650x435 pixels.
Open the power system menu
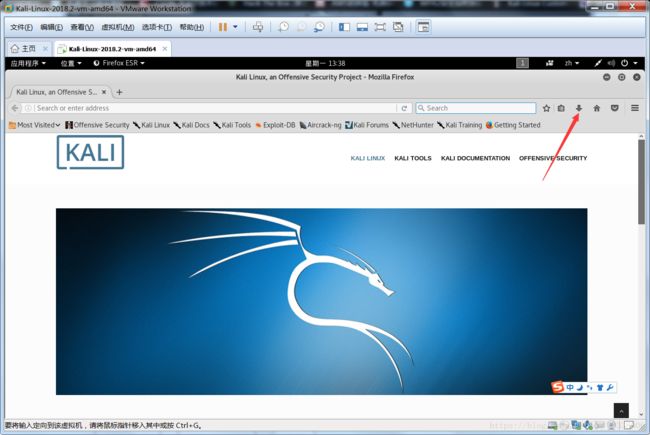pyautogui.click(x=629, y=63)
